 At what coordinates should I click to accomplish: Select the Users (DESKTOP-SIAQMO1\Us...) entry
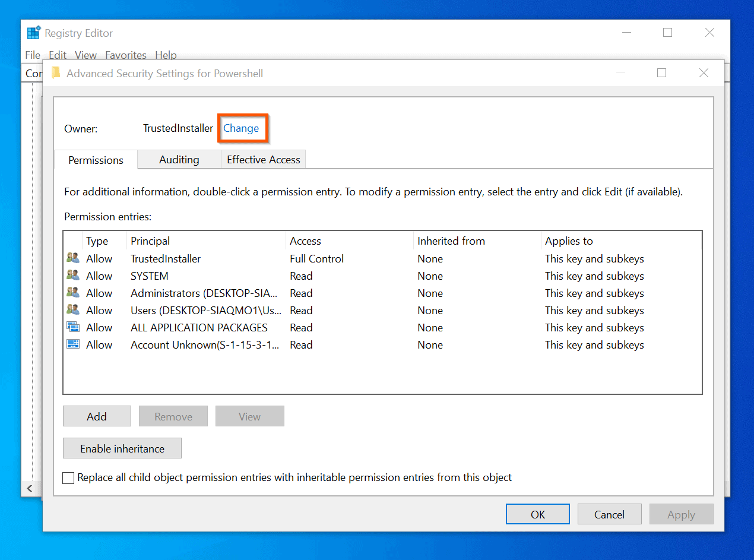point(382,311)
